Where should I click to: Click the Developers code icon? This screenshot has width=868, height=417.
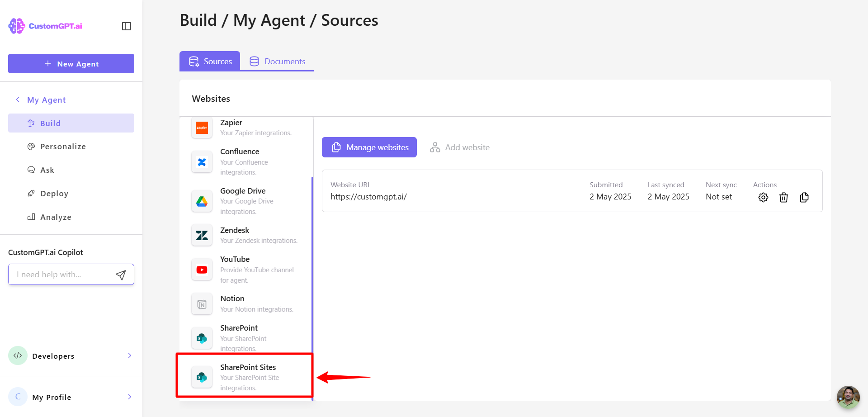point(18,355)
